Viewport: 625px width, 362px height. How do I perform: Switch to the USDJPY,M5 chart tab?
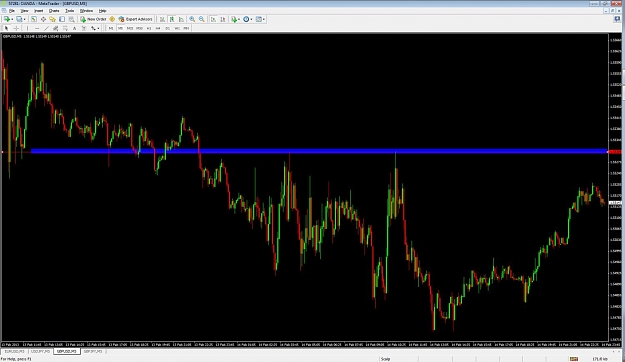click(x=41, y=351)
